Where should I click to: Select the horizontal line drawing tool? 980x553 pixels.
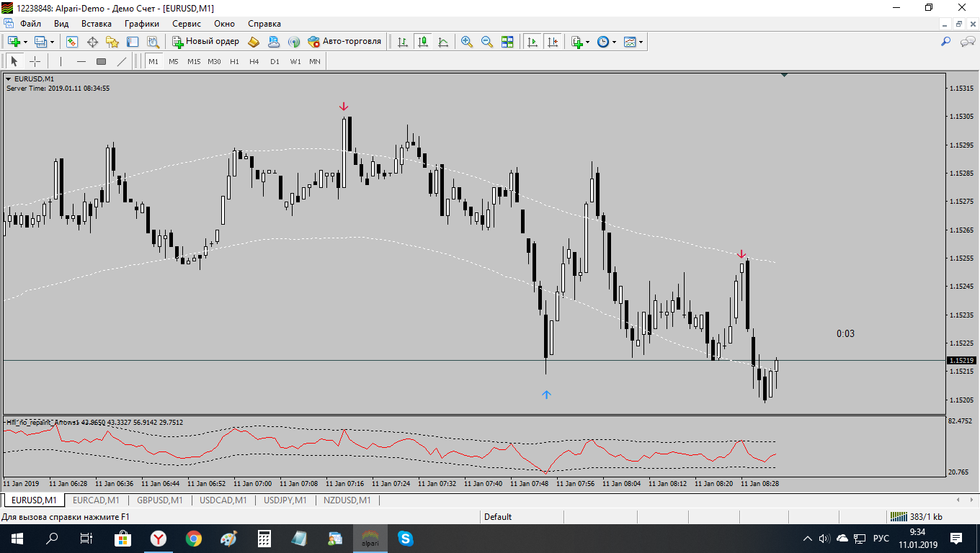pyautogui.click(x=81, y=61)
